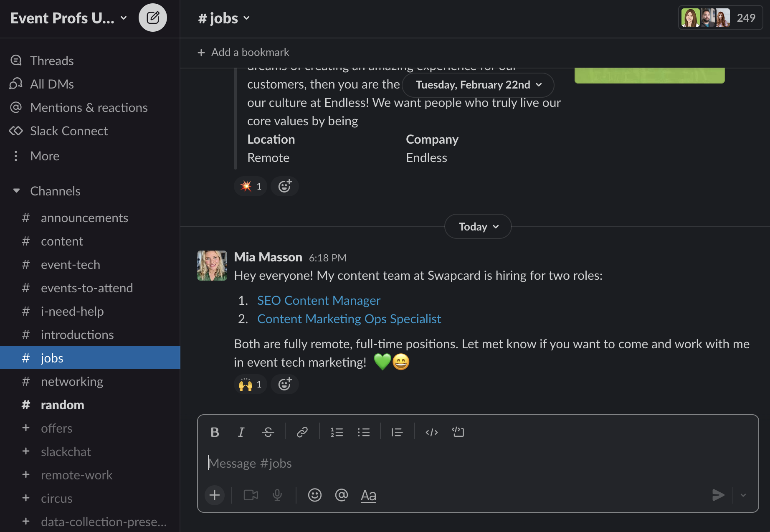770x532 pixels.
Task: Toggle strikethrough formatting in composer
Action: point(268,432)
